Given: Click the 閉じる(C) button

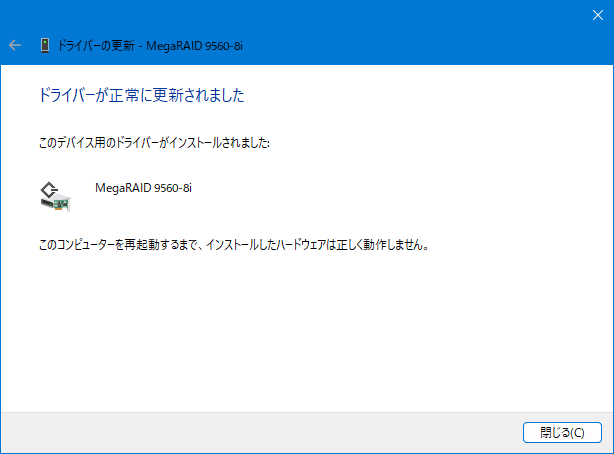Looking at the screenshot, I should coord(562,432).
